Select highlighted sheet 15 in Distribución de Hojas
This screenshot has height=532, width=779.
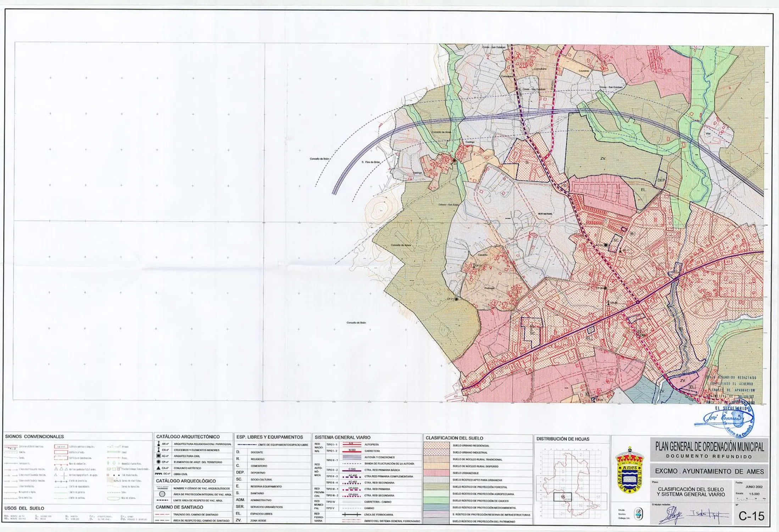coord(563,497)
